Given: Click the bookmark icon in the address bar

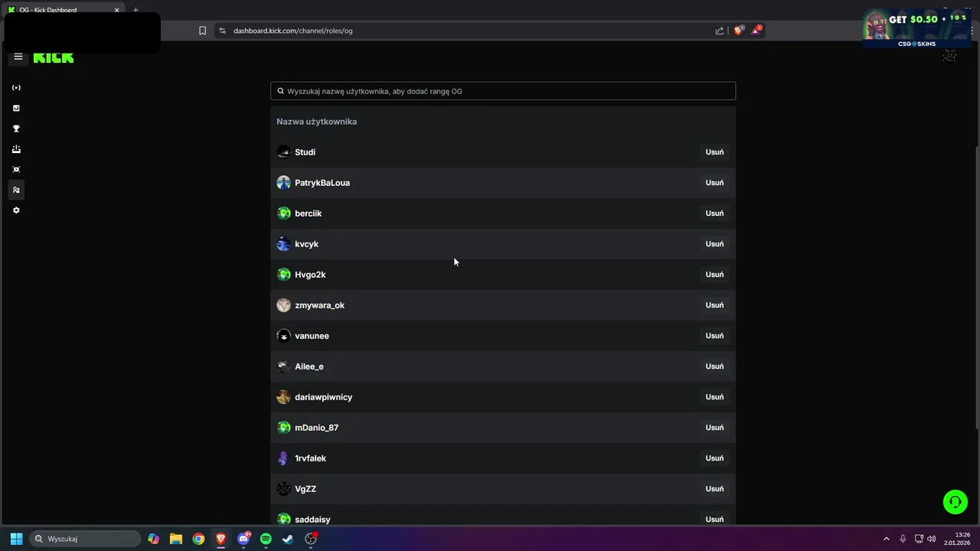Looking at the screenshot, I should [202, 31].
